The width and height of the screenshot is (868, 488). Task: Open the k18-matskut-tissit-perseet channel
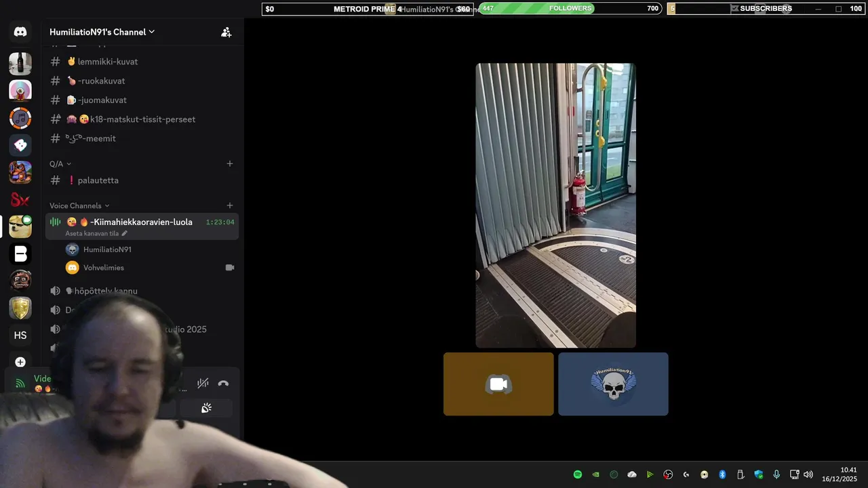point(142,119)
